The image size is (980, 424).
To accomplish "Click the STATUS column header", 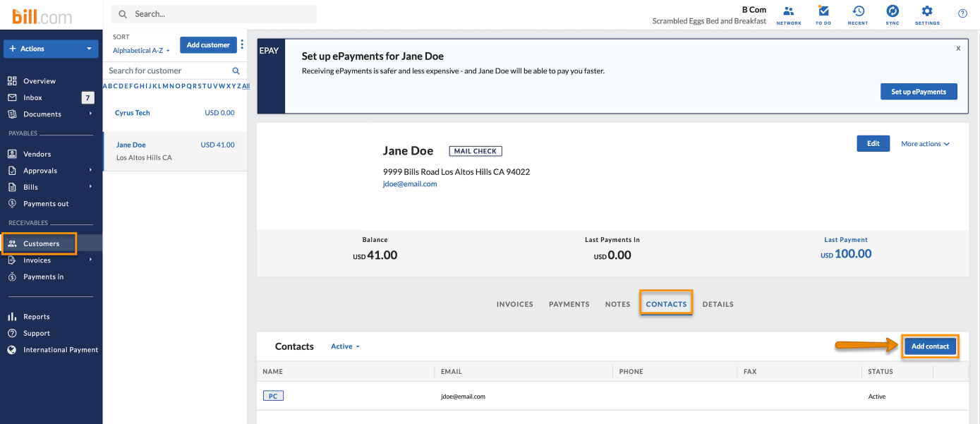I will point(881,372).
